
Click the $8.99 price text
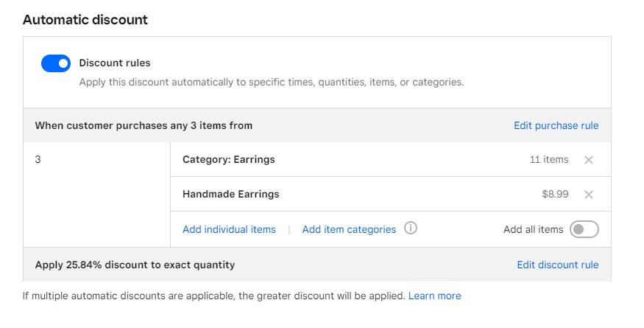tap(555, 194)
